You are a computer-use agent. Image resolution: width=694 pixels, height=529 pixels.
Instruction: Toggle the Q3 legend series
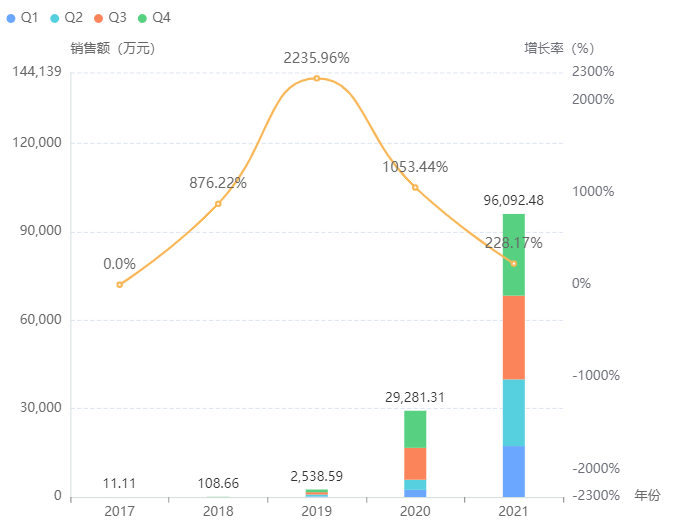pyautogui.click(x=116, y=18)
